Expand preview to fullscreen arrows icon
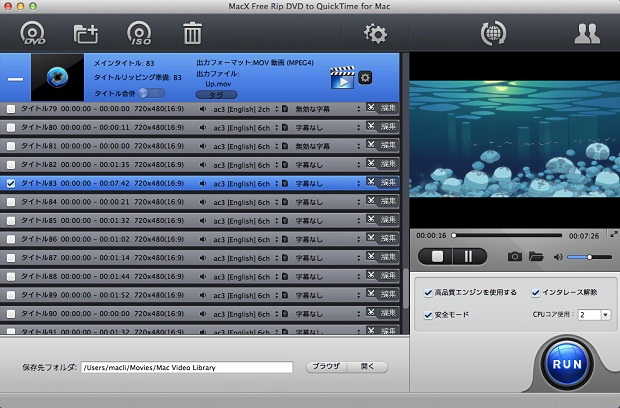 pyautogui.click(x=614, y=234)
